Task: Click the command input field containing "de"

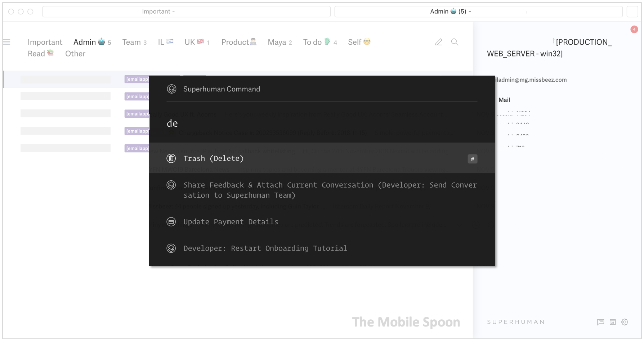Action: (321, 123)
